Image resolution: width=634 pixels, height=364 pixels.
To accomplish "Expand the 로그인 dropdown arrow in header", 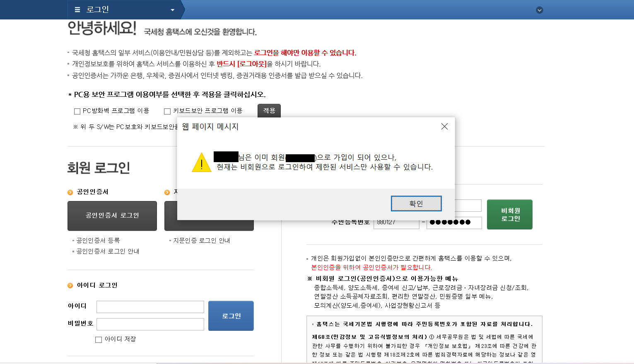I will click(x=172, y=10).
